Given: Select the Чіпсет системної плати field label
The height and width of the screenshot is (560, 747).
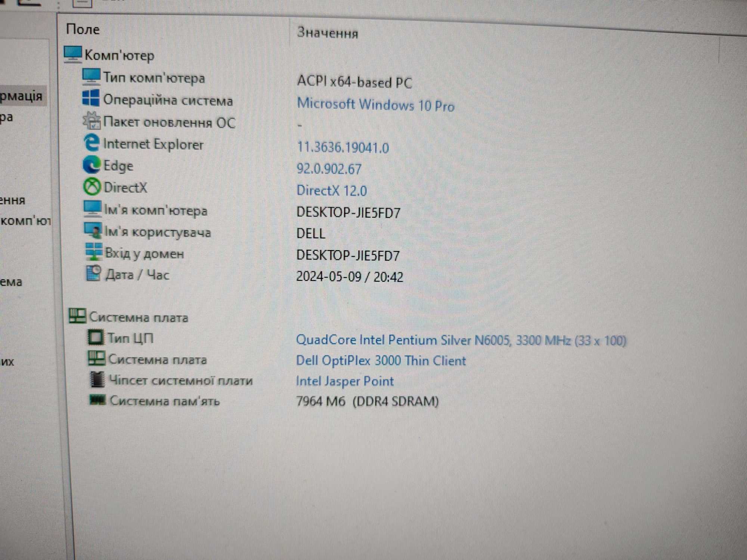Looking at the screenshot, I should [x=181, y=380].
